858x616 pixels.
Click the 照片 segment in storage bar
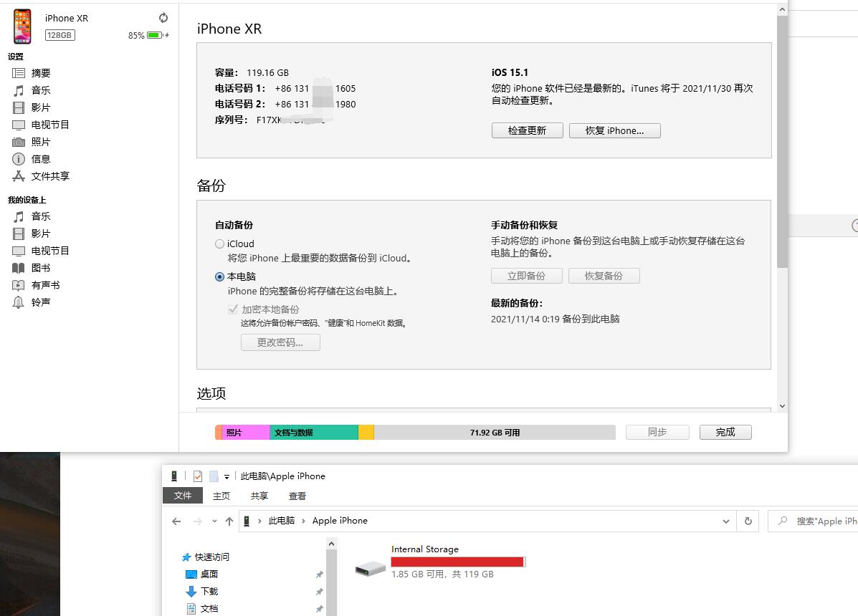245,433
